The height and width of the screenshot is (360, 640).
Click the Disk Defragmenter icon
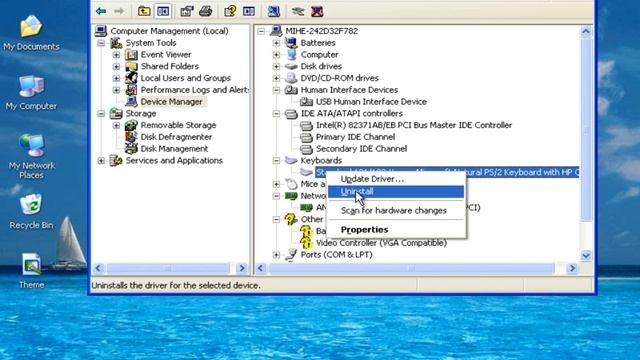[131, 137]
